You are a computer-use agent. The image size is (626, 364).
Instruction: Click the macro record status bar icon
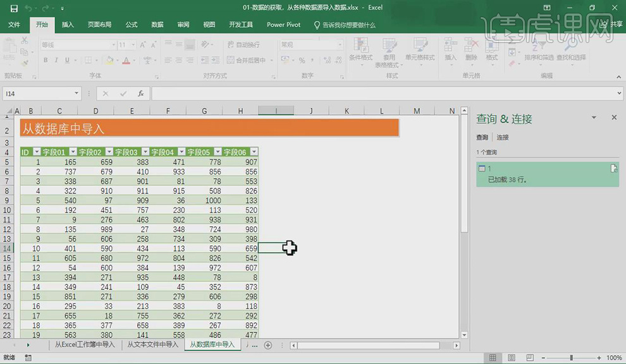click(x=28, y=358)
